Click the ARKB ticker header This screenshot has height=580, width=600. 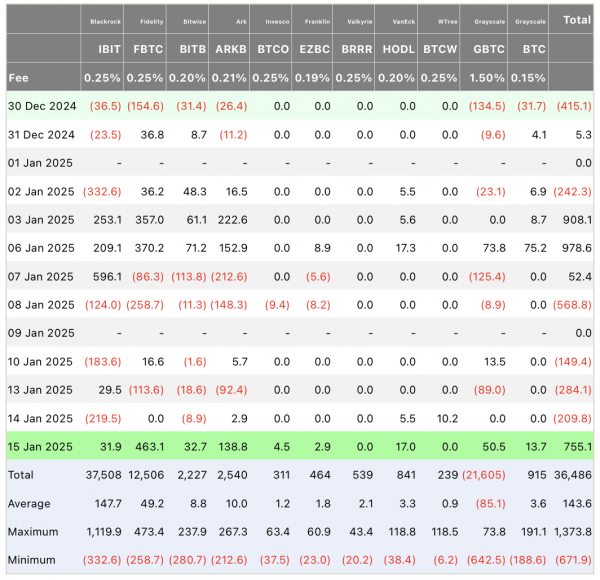click(231, 49)
